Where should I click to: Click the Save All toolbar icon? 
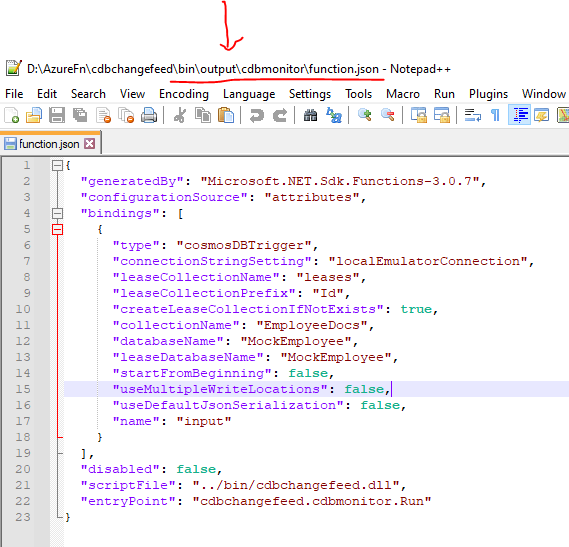80,115
